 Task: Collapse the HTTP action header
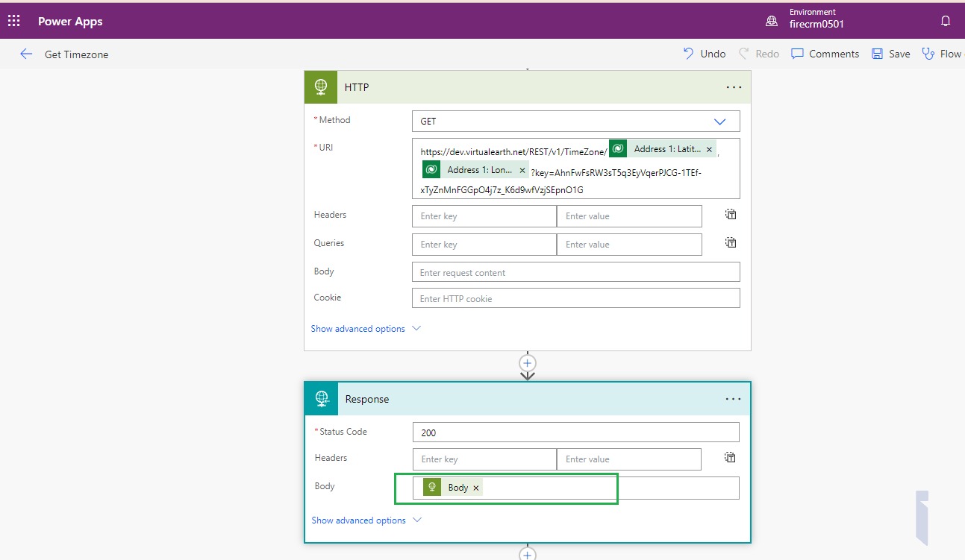[x=527, y=87]
